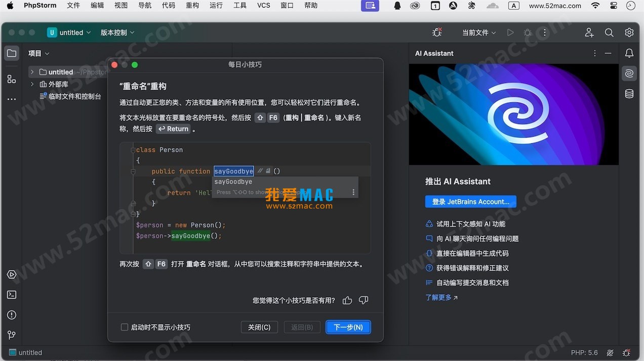Click the AI Assistant banner image
This screenshot has width=644, height=361.
tap(514, 114)
